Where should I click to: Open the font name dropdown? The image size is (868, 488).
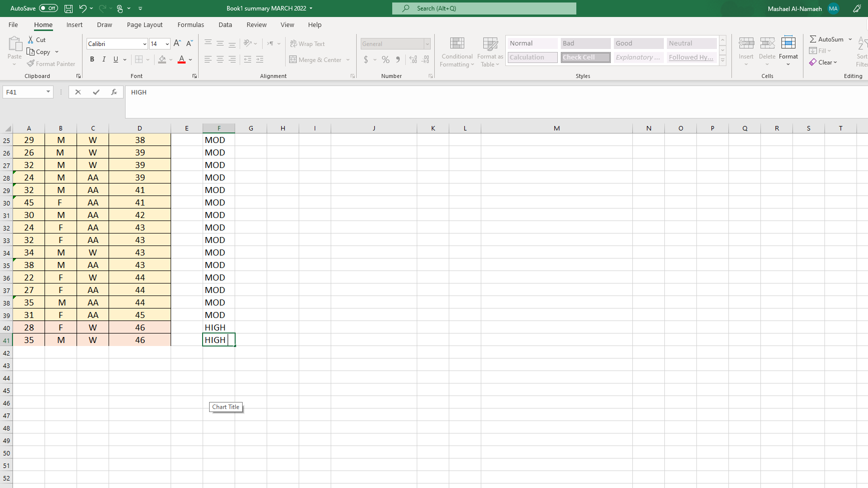pyautogui.click(x=145, y=44)
